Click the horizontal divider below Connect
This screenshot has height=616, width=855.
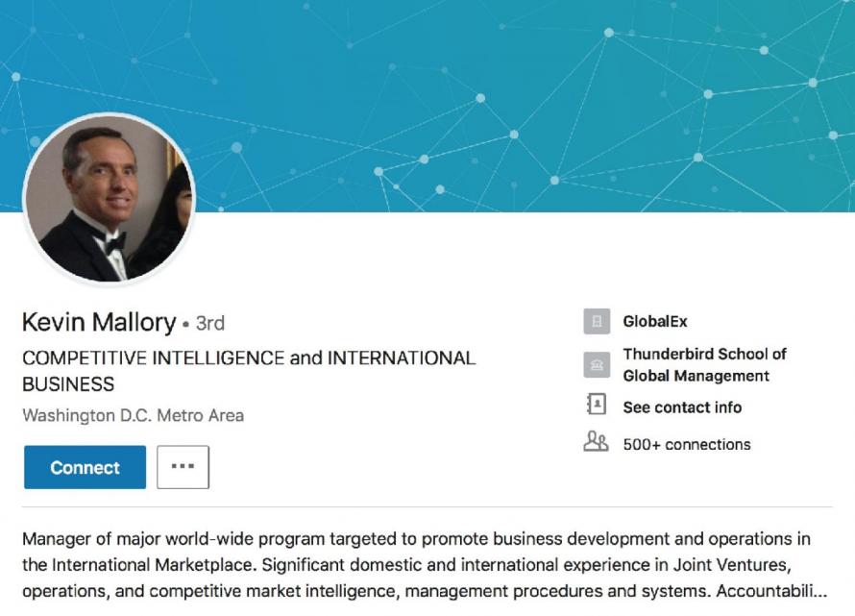[427, 506]
